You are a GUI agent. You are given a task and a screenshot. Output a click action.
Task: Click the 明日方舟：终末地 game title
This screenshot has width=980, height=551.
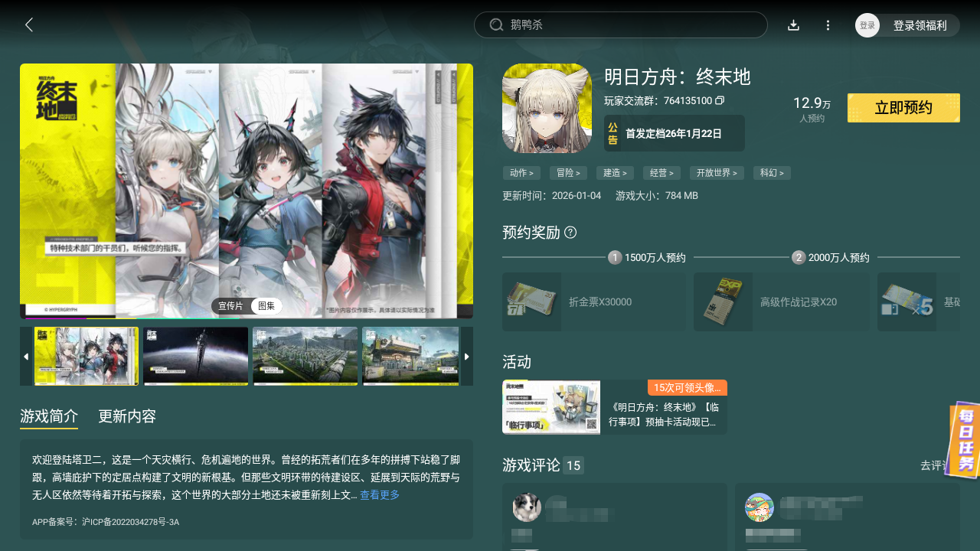click(678, 77)
